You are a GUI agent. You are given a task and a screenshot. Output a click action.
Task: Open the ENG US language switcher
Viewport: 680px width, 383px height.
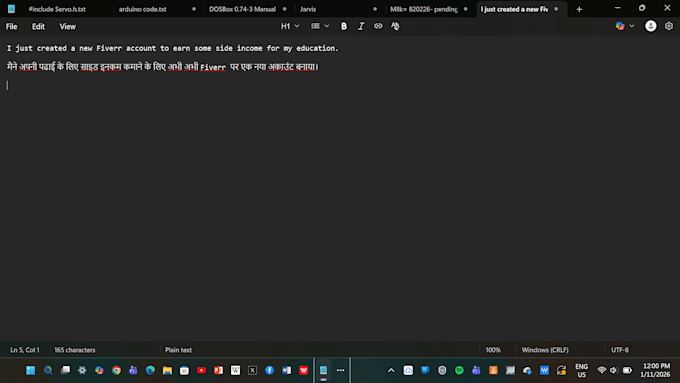(582, 370)
